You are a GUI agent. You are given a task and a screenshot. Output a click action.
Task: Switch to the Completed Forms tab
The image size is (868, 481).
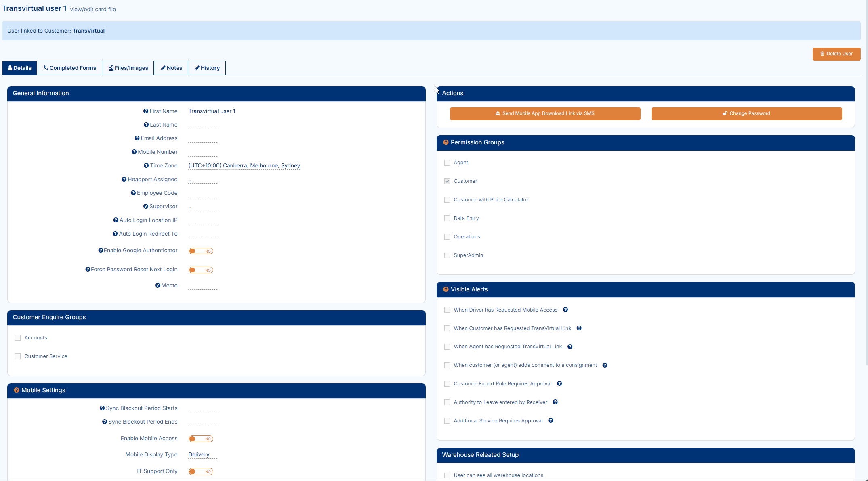click(x=70, y=68)
